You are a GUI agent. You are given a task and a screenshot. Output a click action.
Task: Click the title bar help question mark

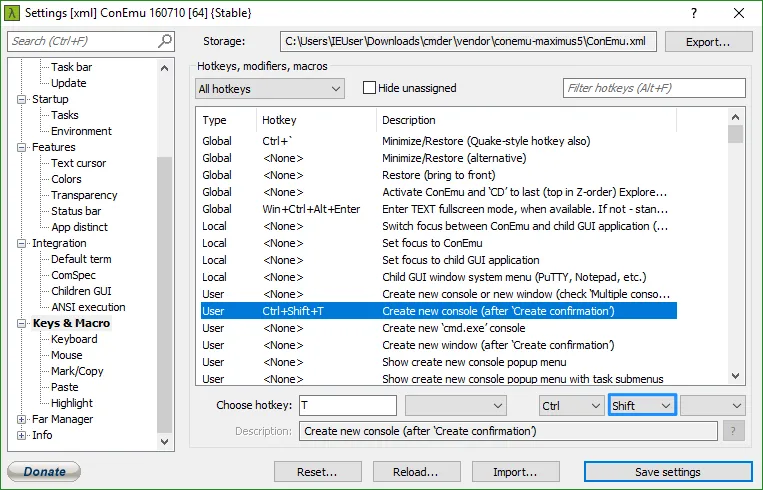(694, 12)
